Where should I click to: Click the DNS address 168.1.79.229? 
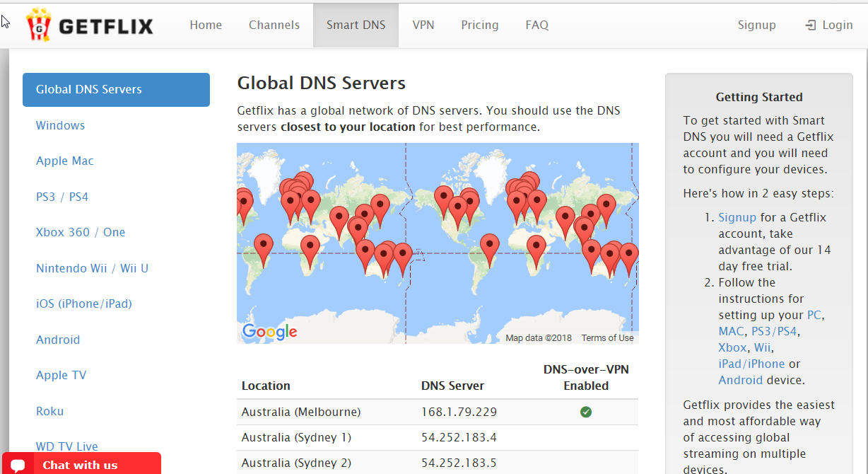pos(459,412)
